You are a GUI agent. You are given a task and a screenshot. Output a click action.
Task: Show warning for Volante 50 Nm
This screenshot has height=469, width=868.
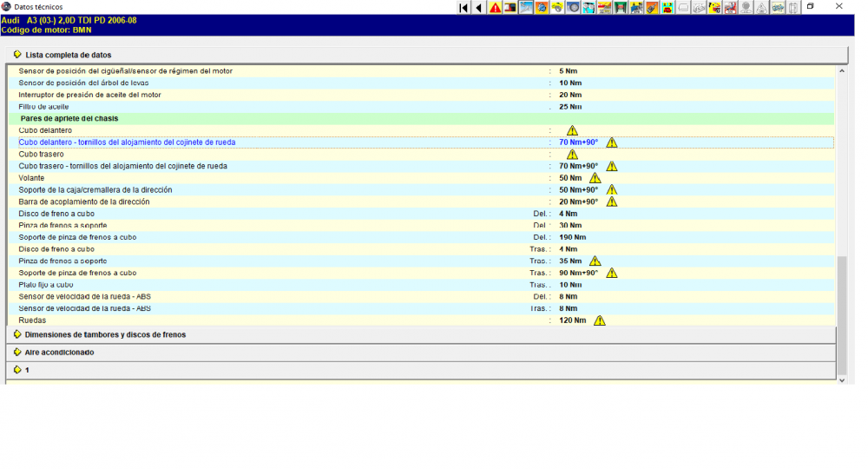[x=595, y=178]
